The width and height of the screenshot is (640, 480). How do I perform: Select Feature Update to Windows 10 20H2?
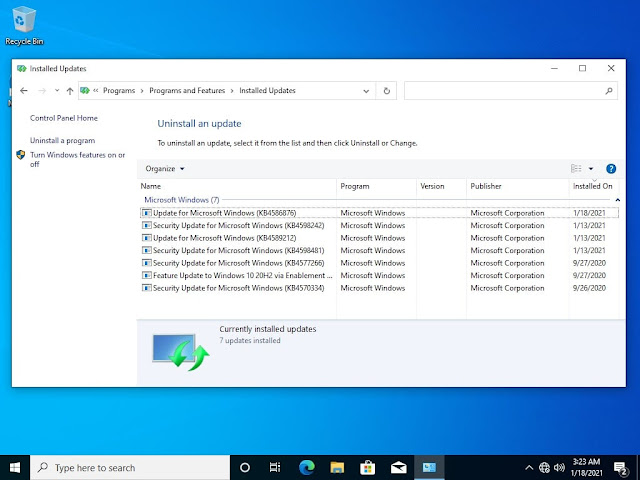point(379,276)
